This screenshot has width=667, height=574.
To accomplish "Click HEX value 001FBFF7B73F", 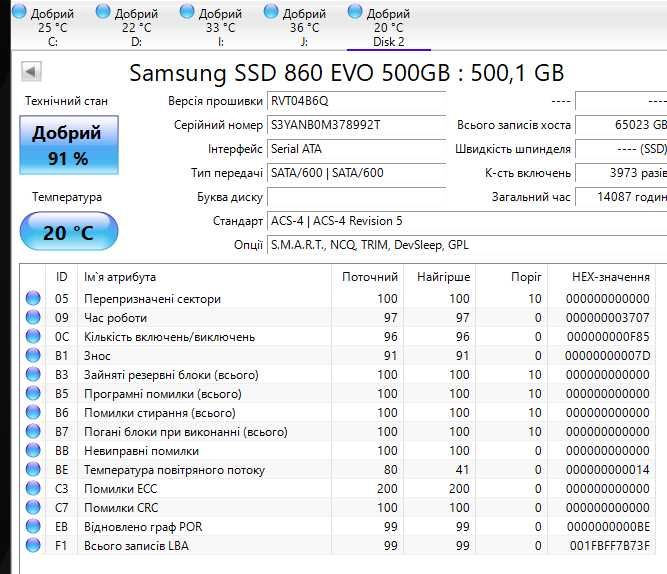I will tap(610, 546).
